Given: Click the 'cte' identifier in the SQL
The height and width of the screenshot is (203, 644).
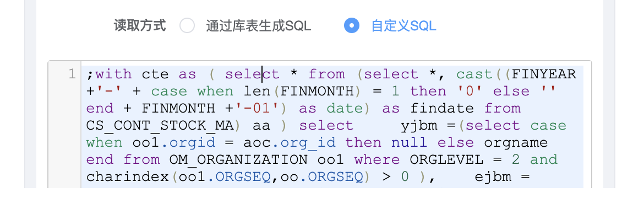Looking at the screenshot, I should coord(155,74).
